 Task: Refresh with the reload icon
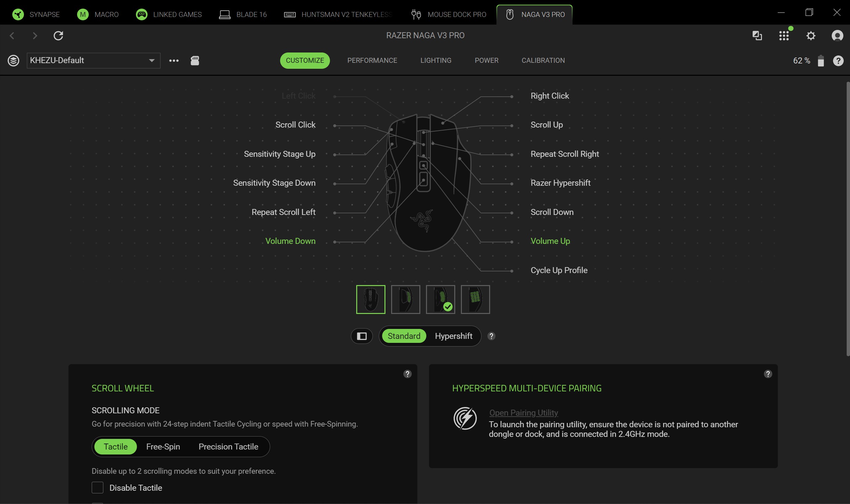(58, 35)
